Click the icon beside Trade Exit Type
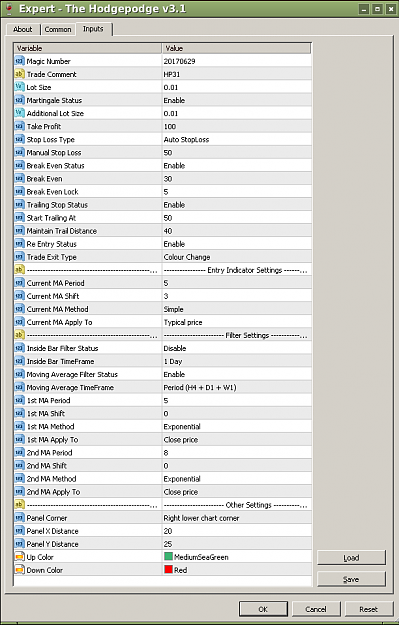 tap(20, 257)
